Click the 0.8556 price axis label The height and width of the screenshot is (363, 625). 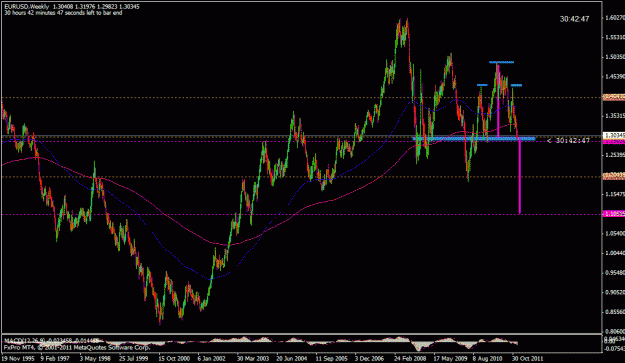(x=614, y=312)
